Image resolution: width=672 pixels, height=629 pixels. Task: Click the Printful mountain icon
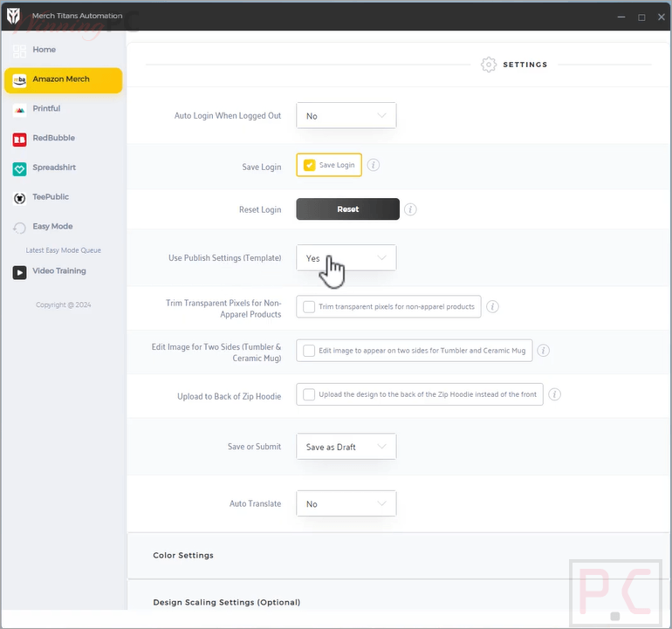[19, 110]
